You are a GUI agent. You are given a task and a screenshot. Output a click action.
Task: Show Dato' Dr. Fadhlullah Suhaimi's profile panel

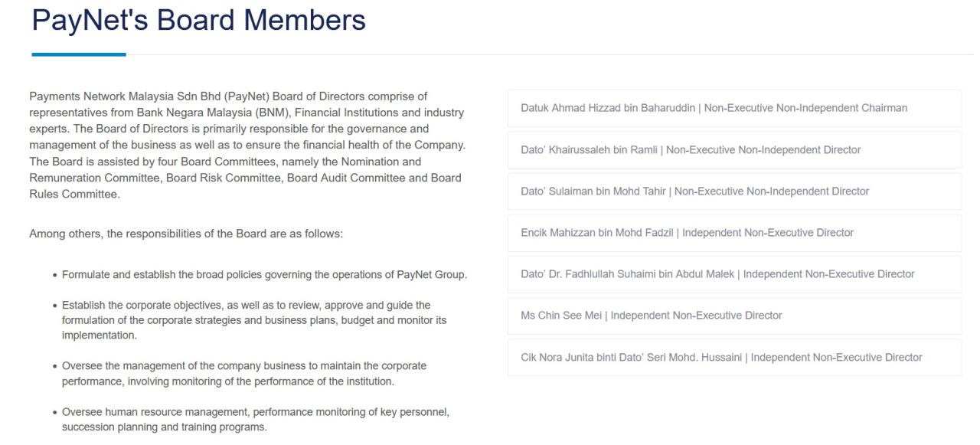(717, 274)
